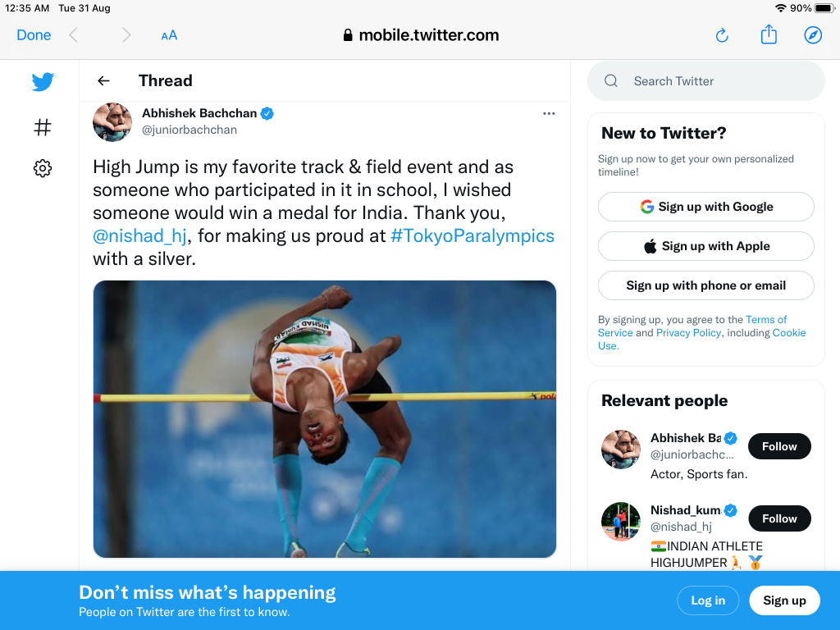Open in Safari compass icon
Image resolution: width=840 pixels, height=630 pixels.
coord(813,35)
